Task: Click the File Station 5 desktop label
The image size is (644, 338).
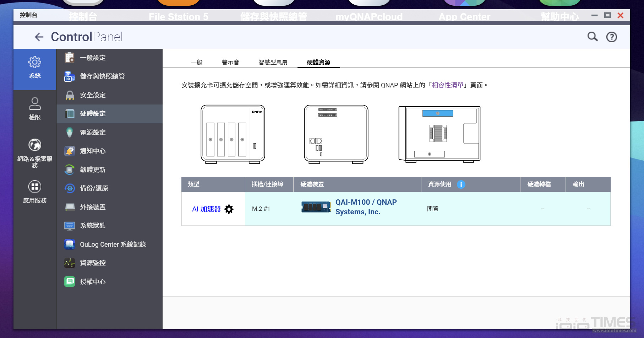Action: (x=179, y=17)
